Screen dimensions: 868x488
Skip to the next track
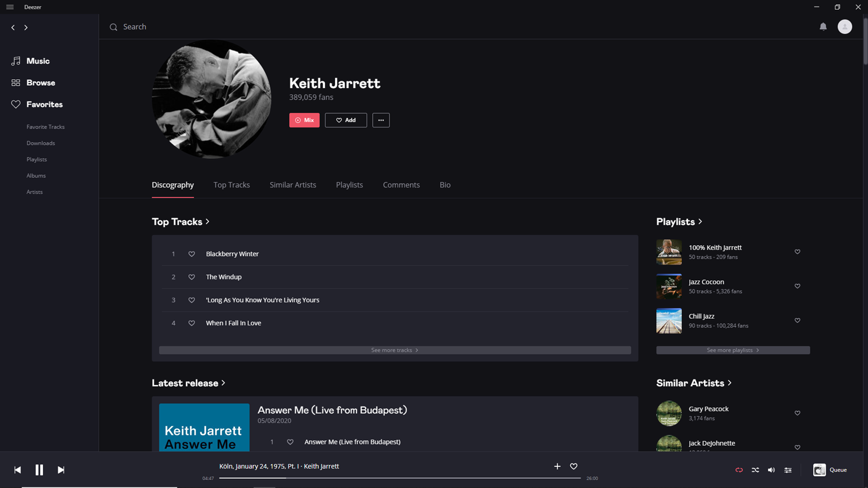point(61,470)
